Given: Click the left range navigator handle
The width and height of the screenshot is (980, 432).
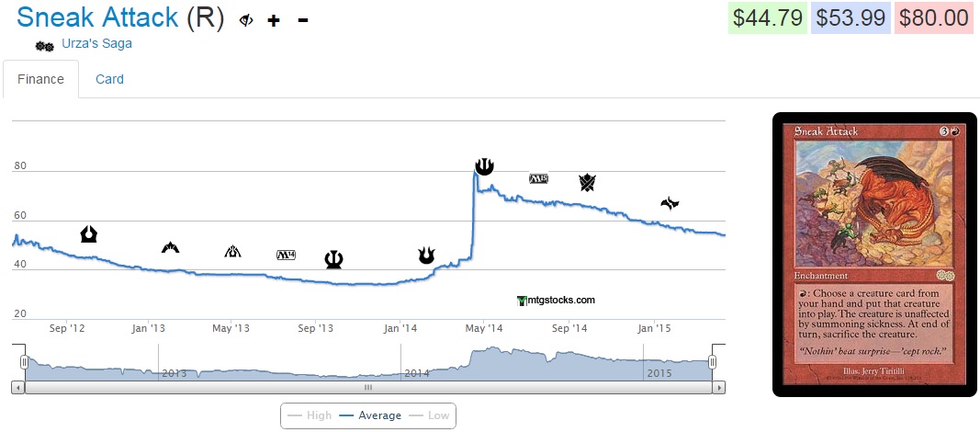Looking at the screenshot, I should (x=25, y=362).
